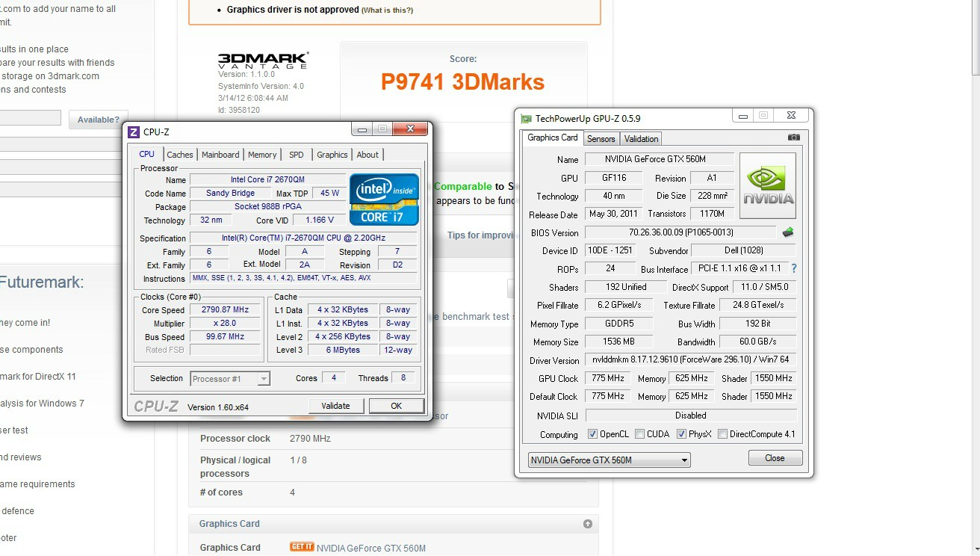980x556 pixels.
Task: Toggle the PhysX checkbox in GPU-Z
Action: (681, 434)
